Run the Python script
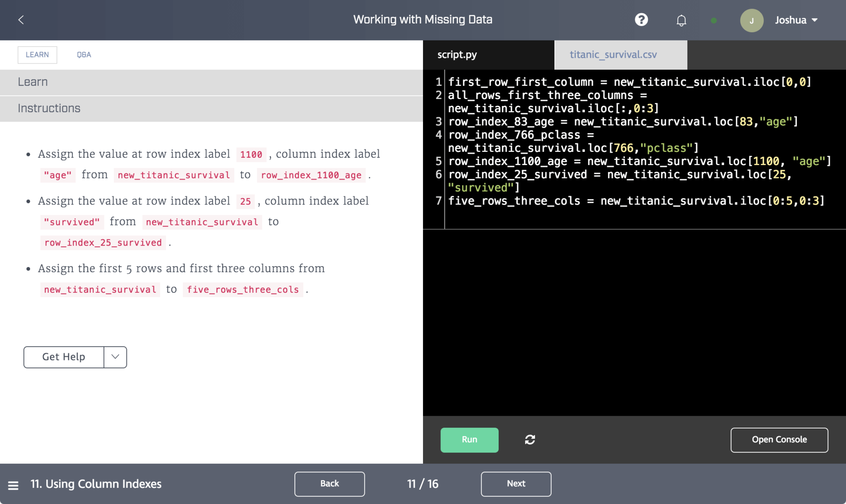This screenshot has width=846, height=504. (469, 440)
